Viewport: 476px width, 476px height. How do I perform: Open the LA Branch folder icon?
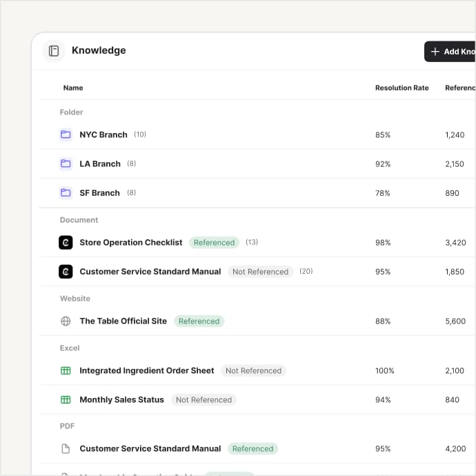(66, 163)
